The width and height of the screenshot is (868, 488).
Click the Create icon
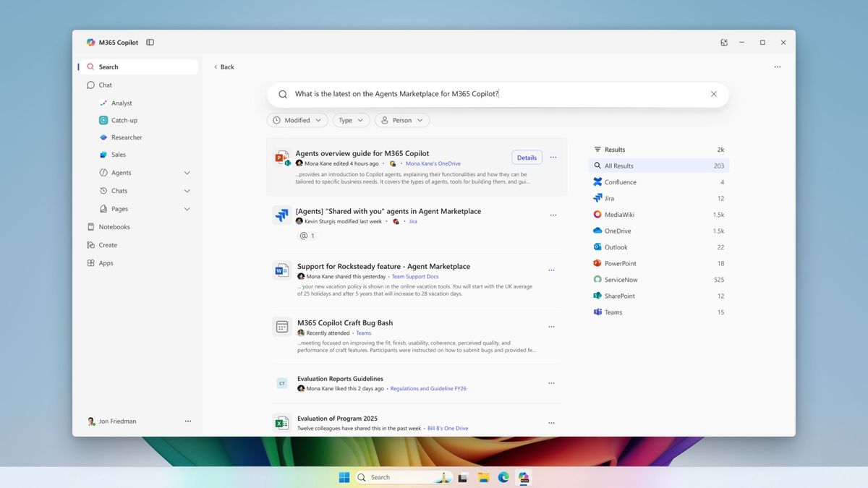click(x=92, y=244)
